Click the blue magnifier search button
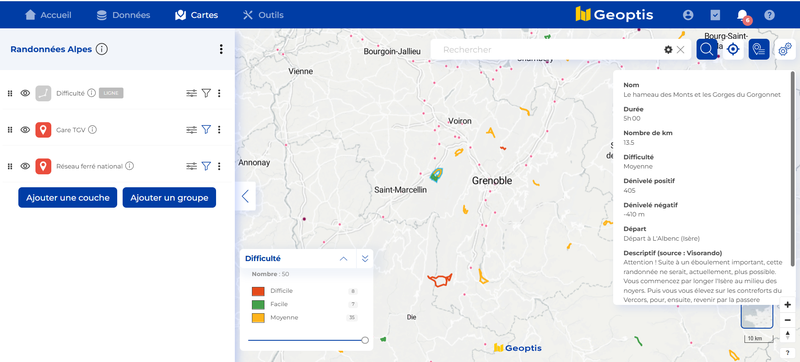Viewport: 800px width, 362px height. point(707,49)
